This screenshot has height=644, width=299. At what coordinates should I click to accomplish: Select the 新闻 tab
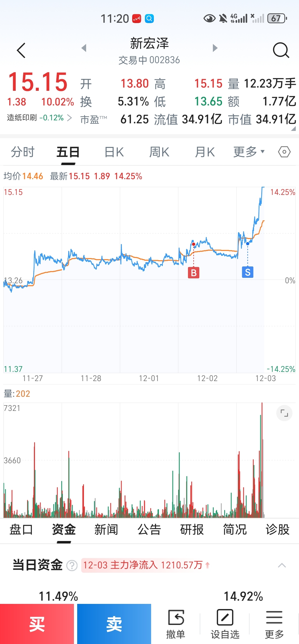106,530
